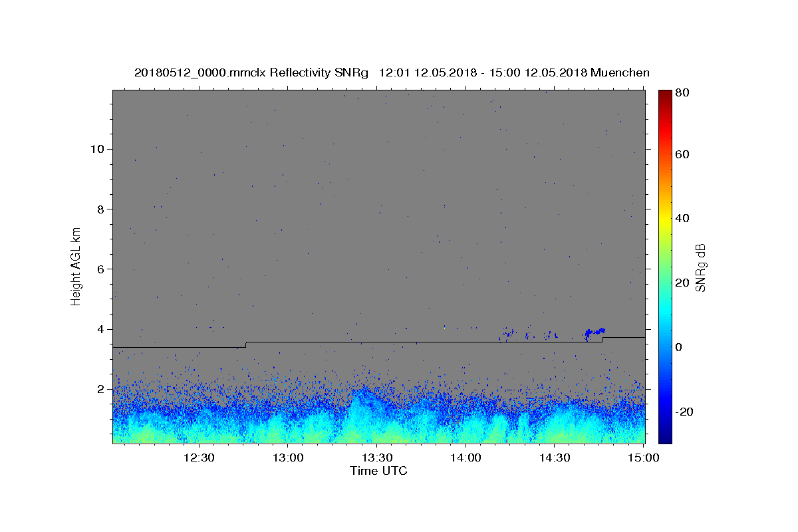This screenshot has width=798, height=532.
Task: Click the 'SNRg dB' colorbar label
Action: click(700, 267)
